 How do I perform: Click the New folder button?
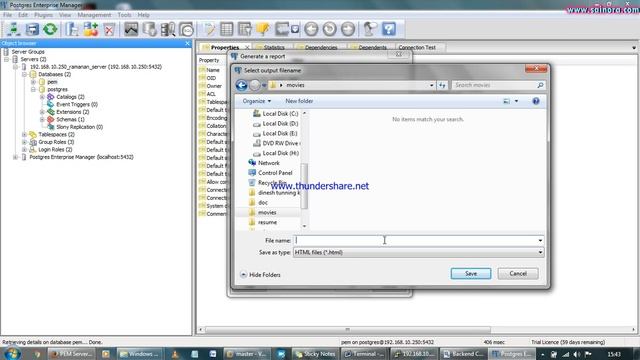click(x=299, y=101)
